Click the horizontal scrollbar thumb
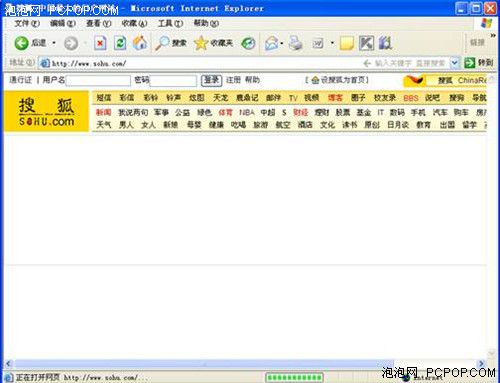This screenshot has height=383, width=500. (x=203, y=364)
